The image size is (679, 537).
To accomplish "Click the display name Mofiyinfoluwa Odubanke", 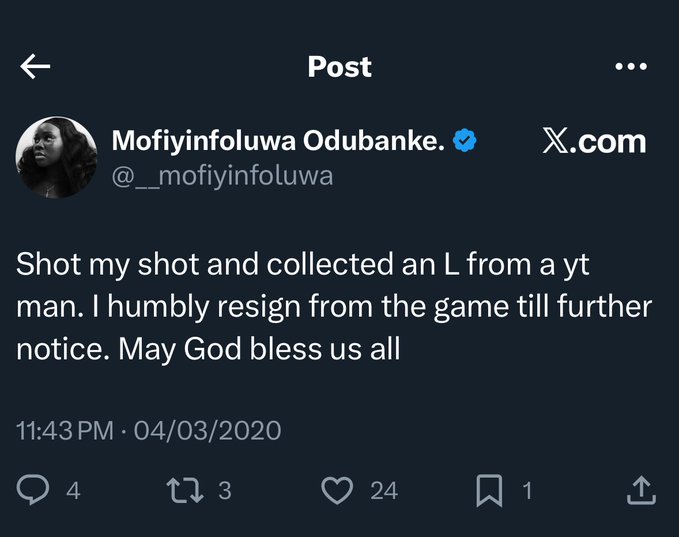I will 277,142.
